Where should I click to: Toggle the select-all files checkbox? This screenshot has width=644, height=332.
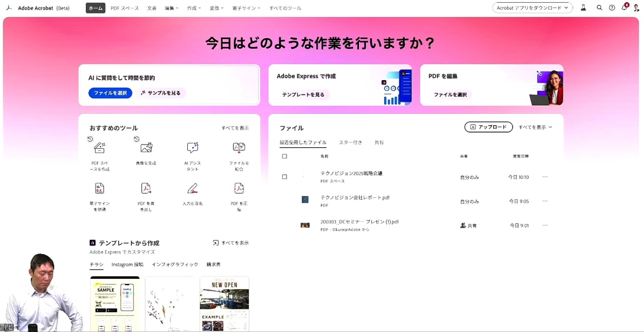click(284, 156)
